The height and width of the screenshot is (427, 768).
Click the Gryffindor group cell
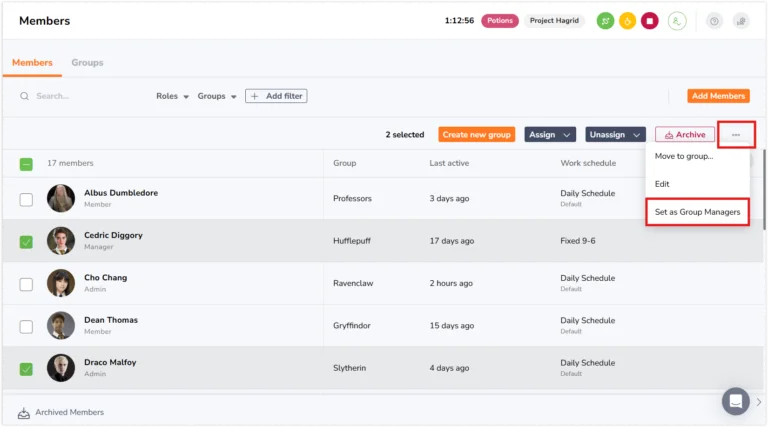(352, 326)
